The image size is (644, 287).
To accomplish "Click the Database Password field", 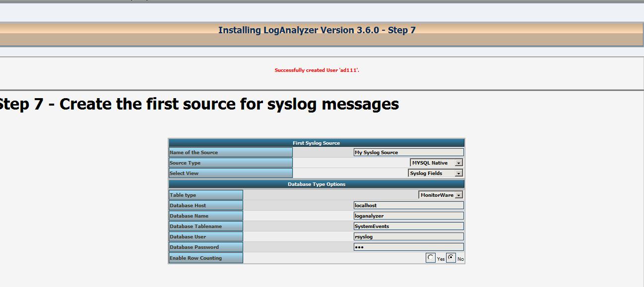I will pyautogui.click(x=408, y=247).
